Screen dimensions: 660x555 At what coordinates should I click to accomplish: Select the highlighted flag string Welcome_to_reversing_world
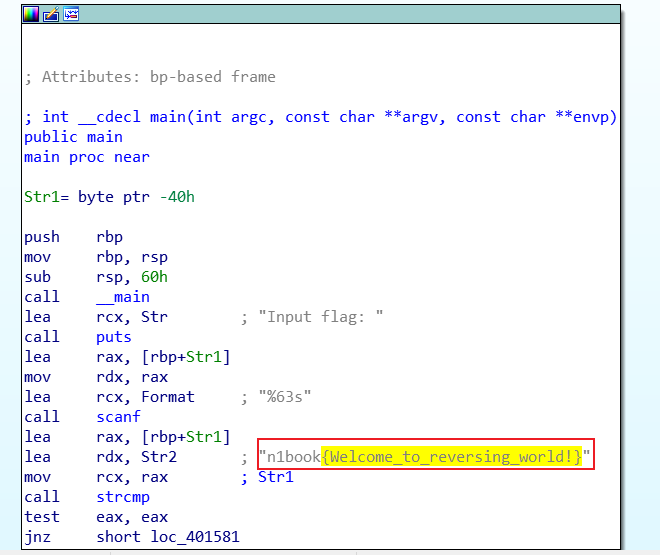coord(452,457)
